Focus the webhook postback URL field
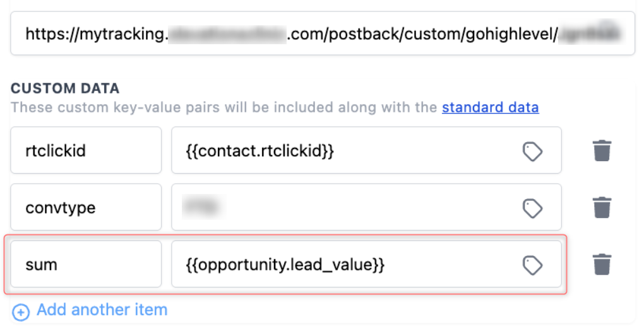 pyautogui.click(x=323, y=33)
